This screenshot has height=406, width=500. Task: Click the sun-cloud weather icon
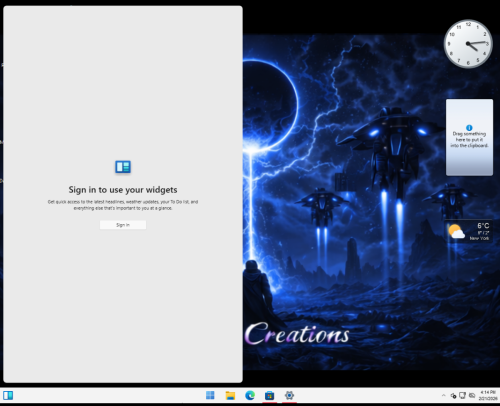coord(456,232)
